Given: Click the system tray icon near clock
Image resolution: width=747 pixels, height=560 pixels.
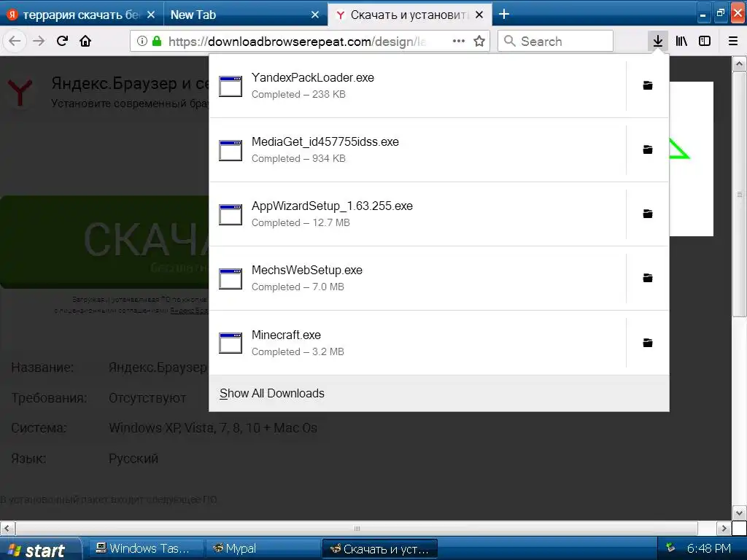Looking at the screenshot, I should point(670,548).
